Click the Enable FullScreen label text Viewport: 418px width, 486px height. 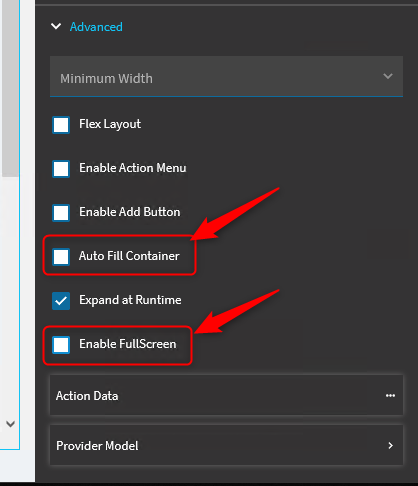pyautogui.click(x=128, y=344)
